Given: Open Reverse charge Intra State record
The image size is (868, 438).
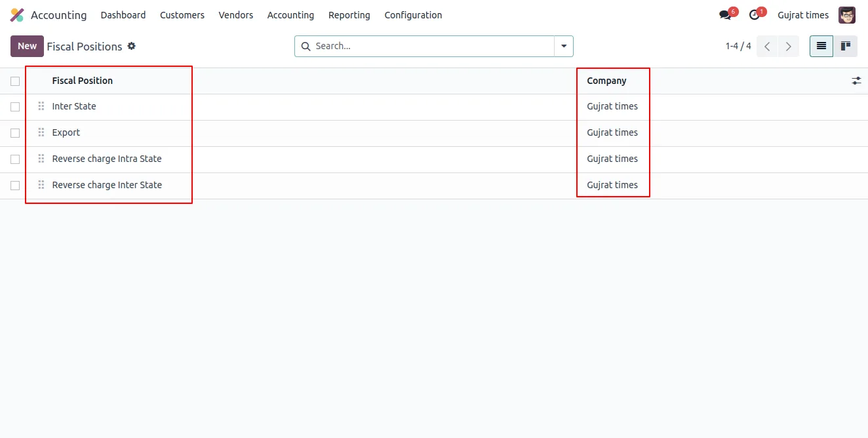Looking at the screenshot, I should pyautogui.click(x=107, y=159).
